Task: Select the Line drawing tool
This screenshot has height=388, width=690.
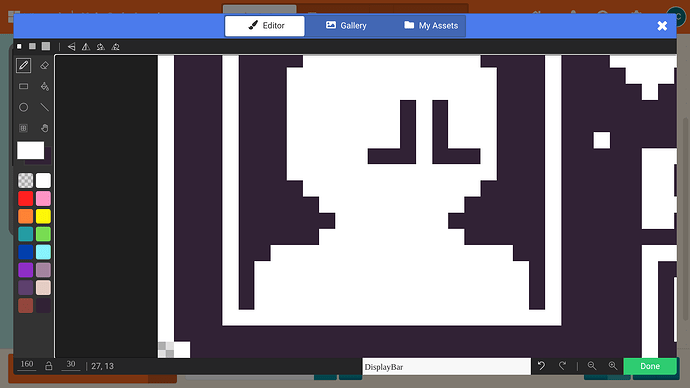Action: click(44, 107)
